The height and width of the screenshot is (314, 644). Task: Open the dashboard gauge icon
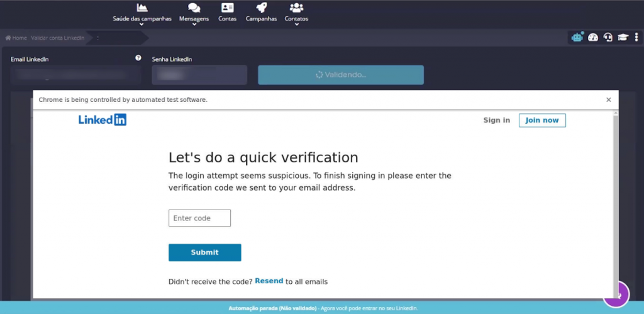[x=592, y=37]
